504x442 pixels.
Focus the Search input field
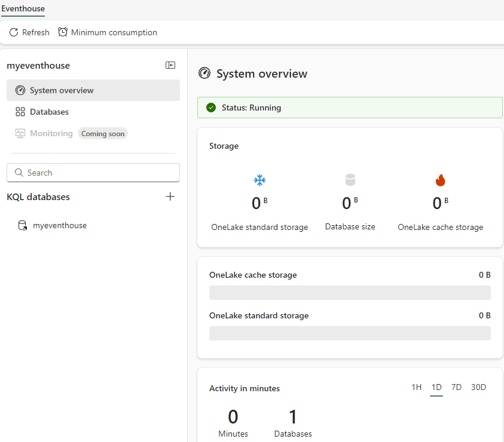pos(93,173)
